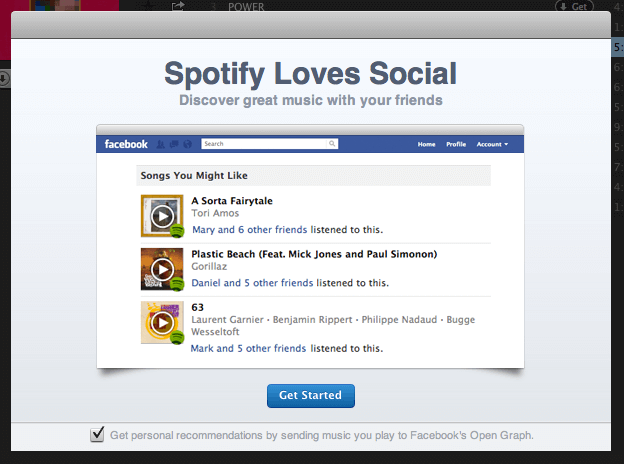Open Profile in the Facebook bar
624x464 pixels.
pos(456,144)
